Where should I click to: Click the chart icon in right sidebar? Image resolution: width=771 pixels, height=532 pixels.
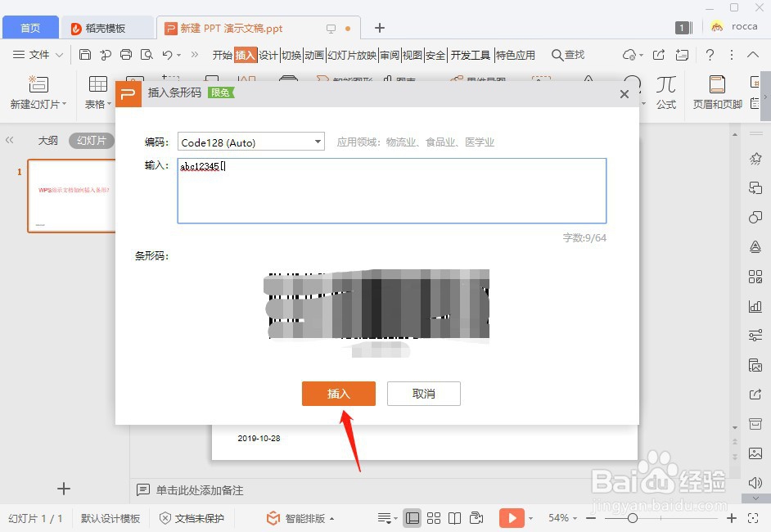[755, 306]
